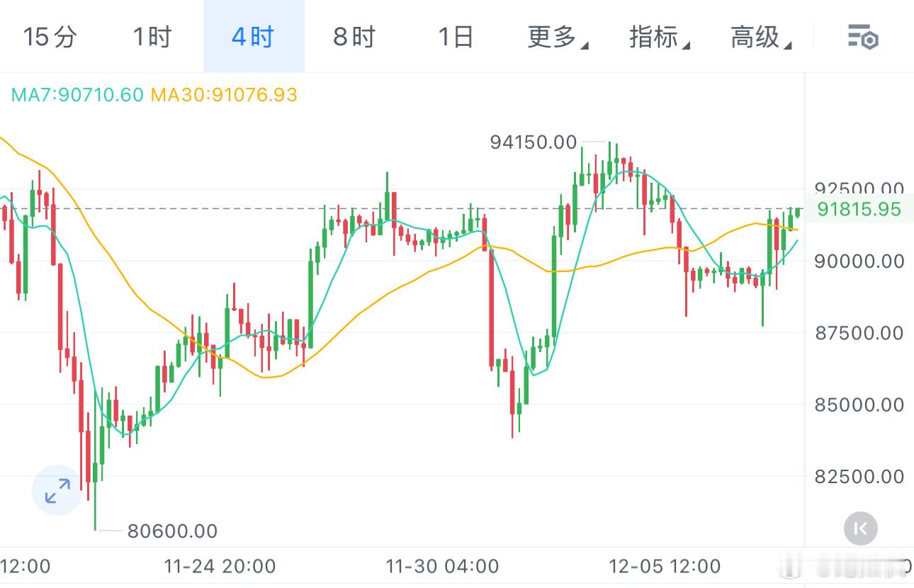Switch to the 15分 timeframe tab
This screenshot has height=588, width=914.
tap(47, 38)
